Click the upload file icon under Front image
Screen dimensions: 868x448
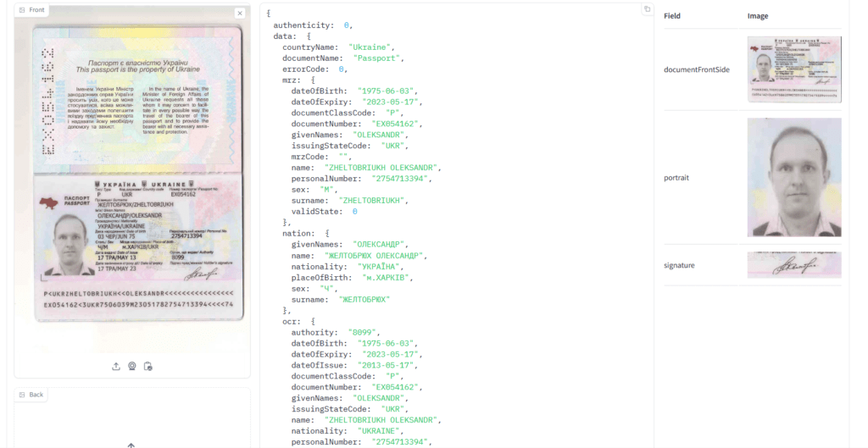116,367
